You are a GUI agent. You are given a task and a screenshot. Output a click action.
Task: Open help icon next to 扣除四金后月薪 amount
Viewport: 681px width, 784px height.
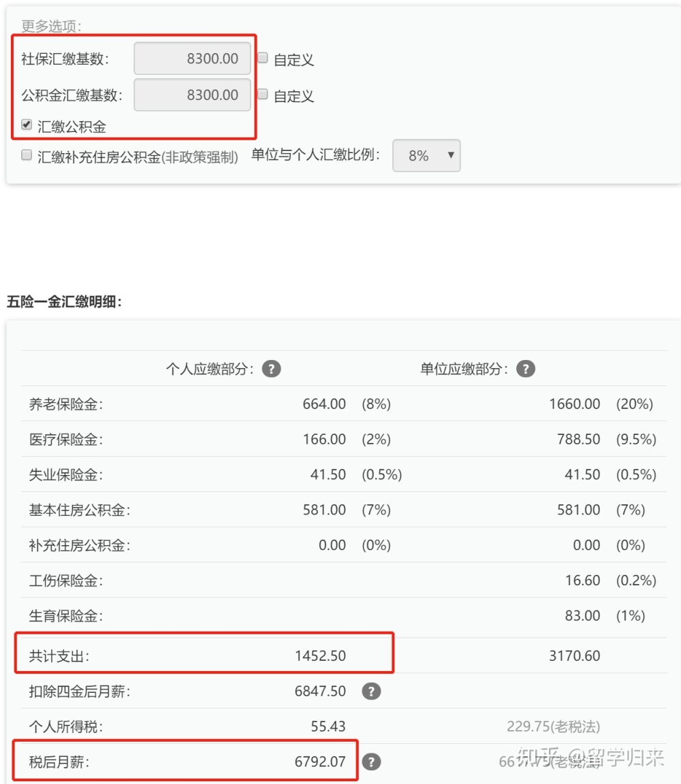371,691
